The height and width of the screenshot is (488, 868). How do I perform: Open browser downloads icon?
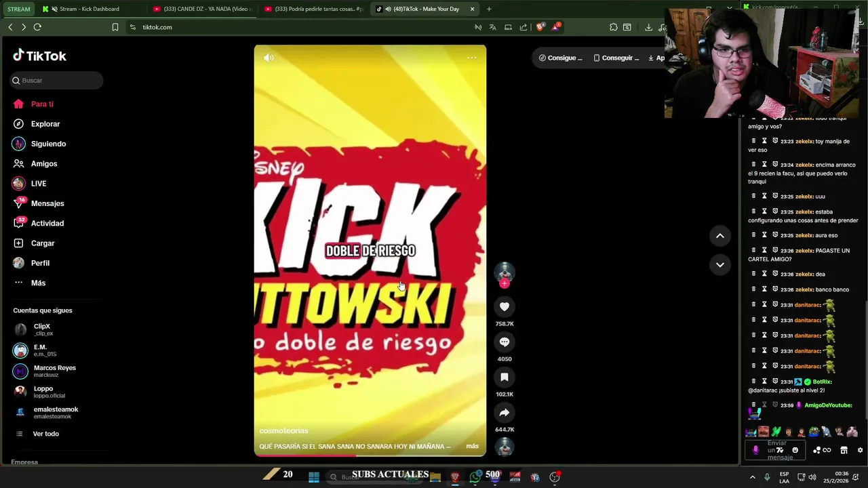point(649,27)
